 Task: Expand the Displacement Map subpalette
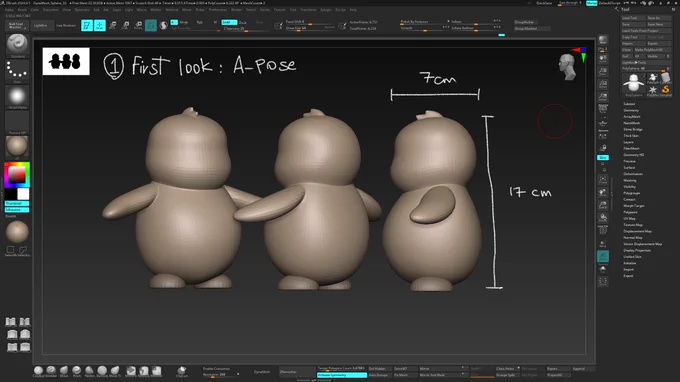(x=638, y=231)
